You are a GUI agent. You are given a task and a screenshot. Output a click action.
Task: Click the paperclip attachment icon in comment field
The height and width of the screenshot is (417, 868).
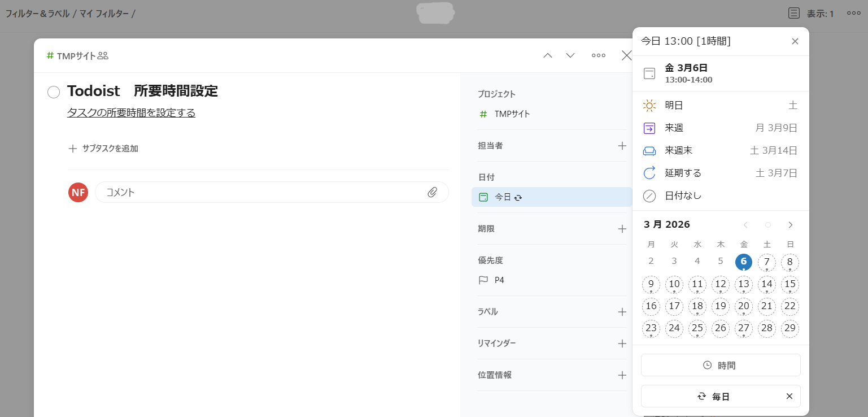[x=432, y=192]
